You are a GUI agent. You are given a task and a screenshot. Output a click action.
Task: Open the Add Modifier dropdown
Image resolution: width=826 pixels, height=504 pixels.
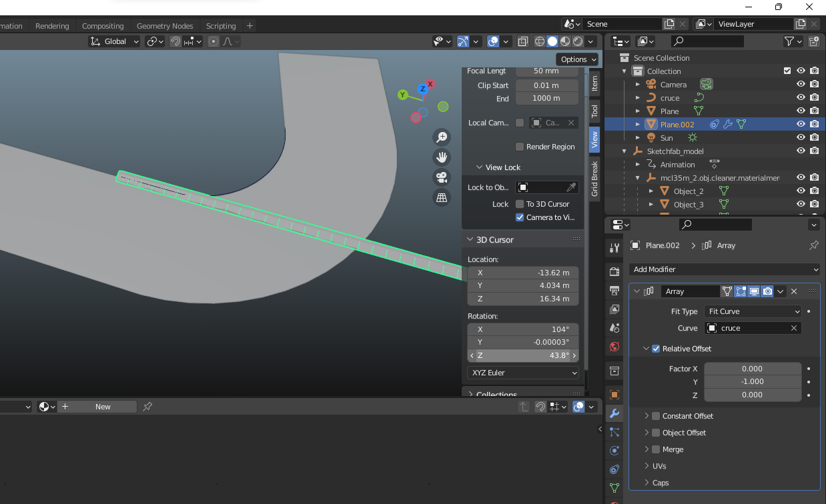click(x=724, y=269)
